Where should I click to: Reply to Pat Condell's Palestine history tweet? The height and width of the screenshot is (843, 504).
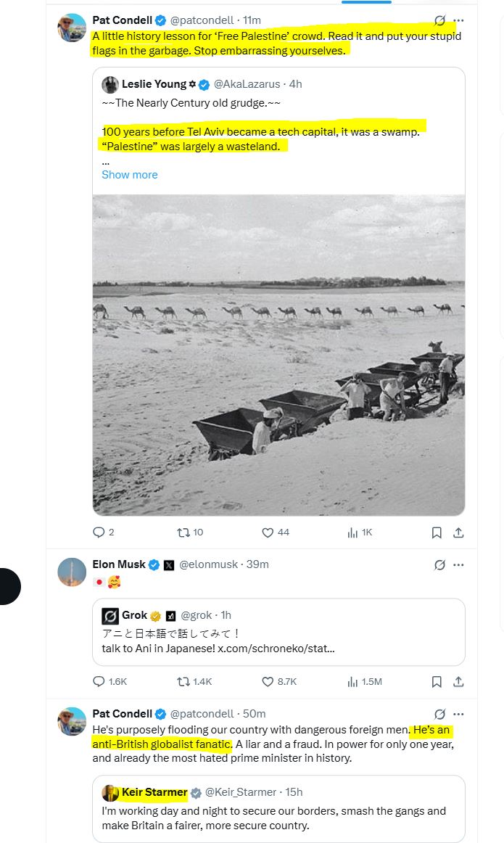point(99,532)
